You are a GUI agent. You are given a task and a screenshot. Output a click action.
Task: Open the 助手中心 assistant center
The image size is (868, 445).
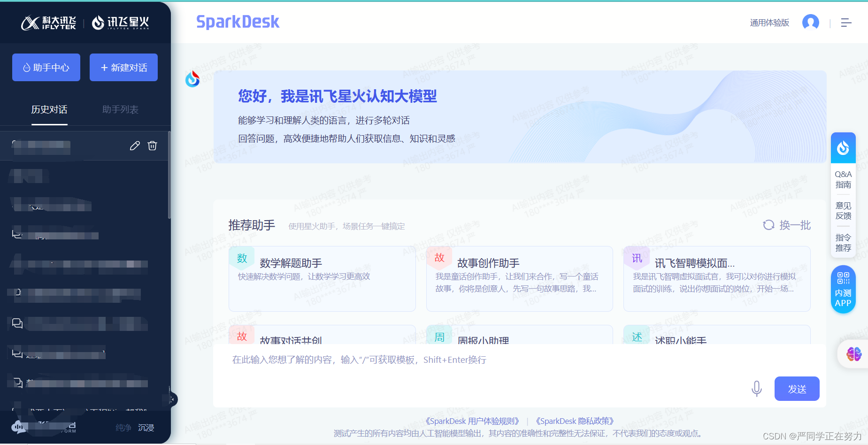tap(46, 68)
